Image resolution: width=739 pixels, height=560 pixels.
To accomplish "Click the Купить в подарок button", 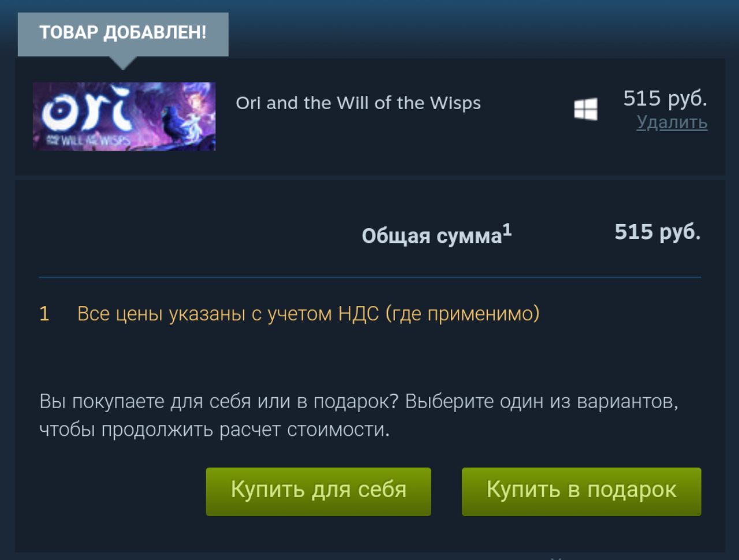I will (581, 492).
